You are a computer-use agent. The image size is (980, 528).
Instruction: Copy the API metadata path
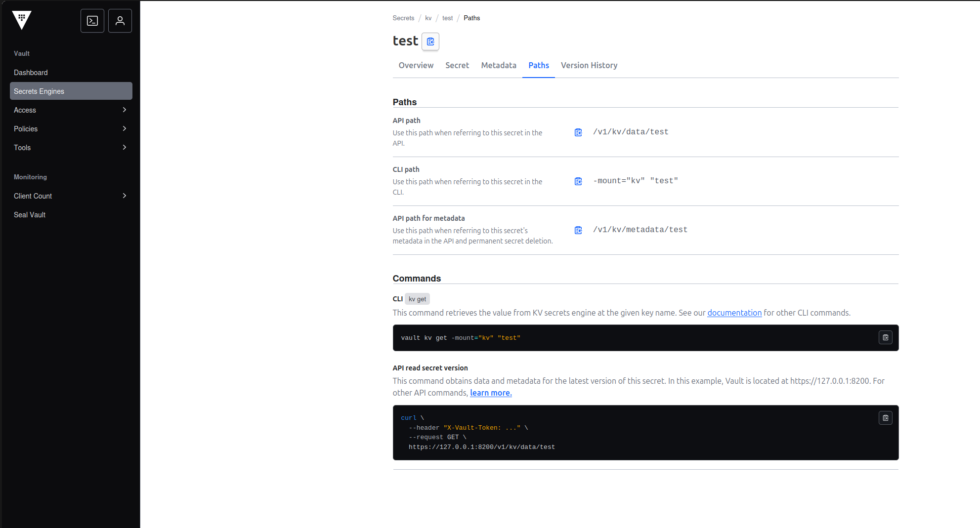578,230
